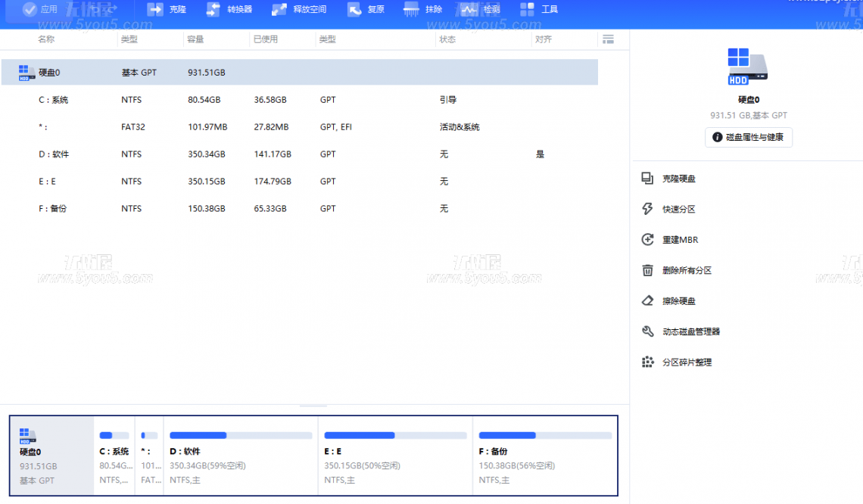
Task: Select the C: 系统 partition row
Action: click(300, 100)
